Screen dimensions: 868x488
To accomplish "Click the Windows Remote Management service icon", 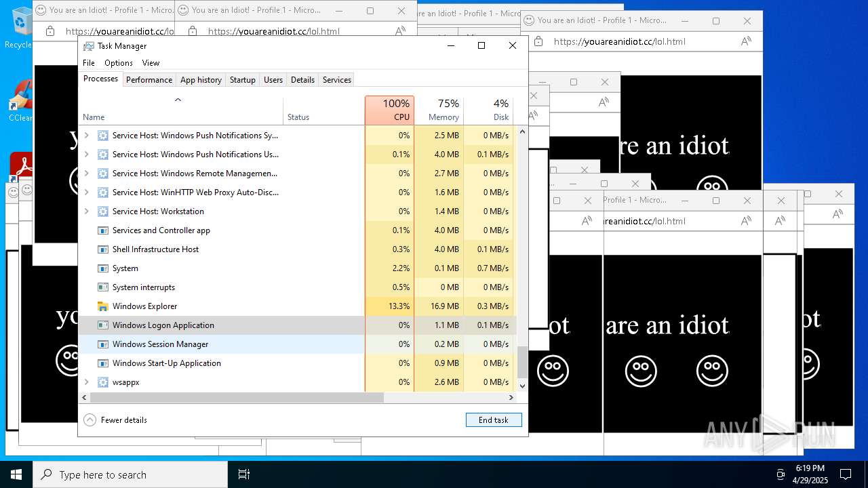I will point(103,174).
